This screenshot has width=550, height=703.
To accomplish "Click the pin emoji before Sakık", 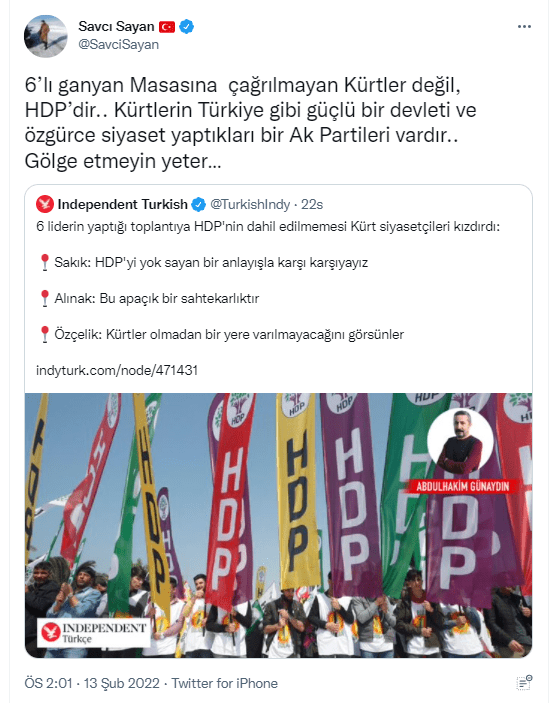I will [x=44, y=262].
